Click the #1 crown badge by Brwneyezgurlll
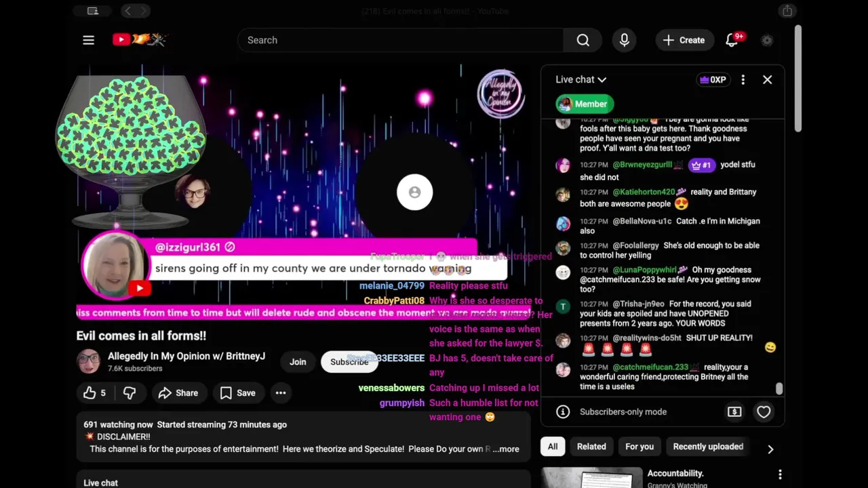Screen dimensions: 868x488 (x=701, y=165)
